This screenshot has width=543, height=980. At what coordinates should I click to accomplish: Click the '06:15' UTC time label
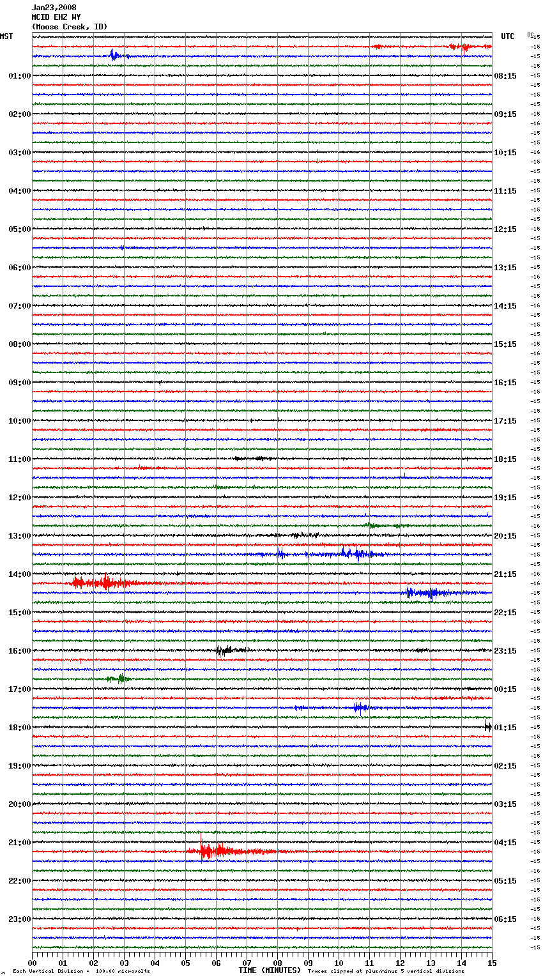pyautogui.click(x=505, y=919)
